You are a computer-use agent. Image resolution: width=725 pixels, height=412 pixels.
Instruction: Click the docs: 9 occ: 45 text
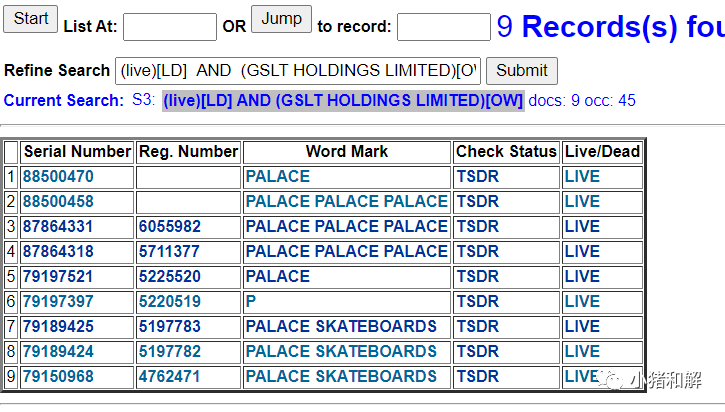(x=582, y=101)
